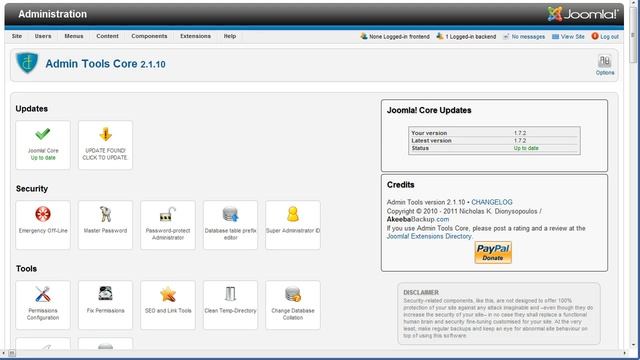Click the 'Admin Tools Core 2.1.10' title
Viewport: 640px width, 360px height.
click(105, 64)
